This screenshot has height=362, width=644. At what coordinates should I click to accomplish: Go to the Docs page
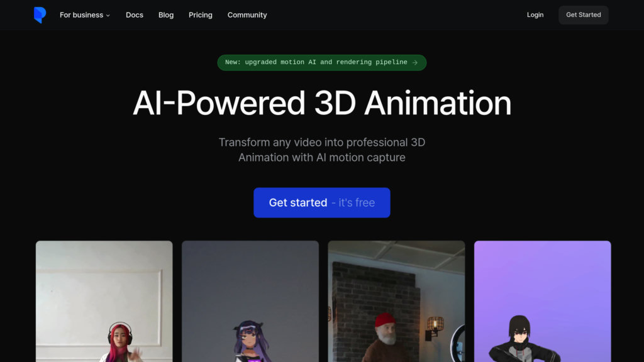[135, 15]
